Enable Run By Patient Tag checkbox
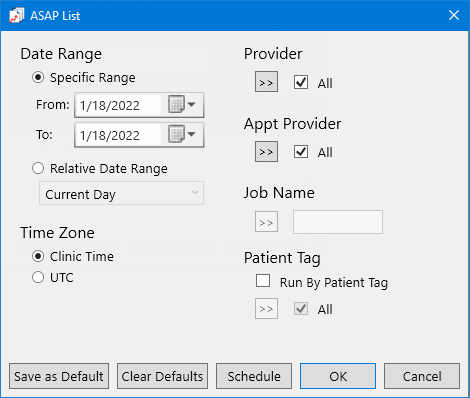This screenshot has height=398, width=470. (263, 281)
